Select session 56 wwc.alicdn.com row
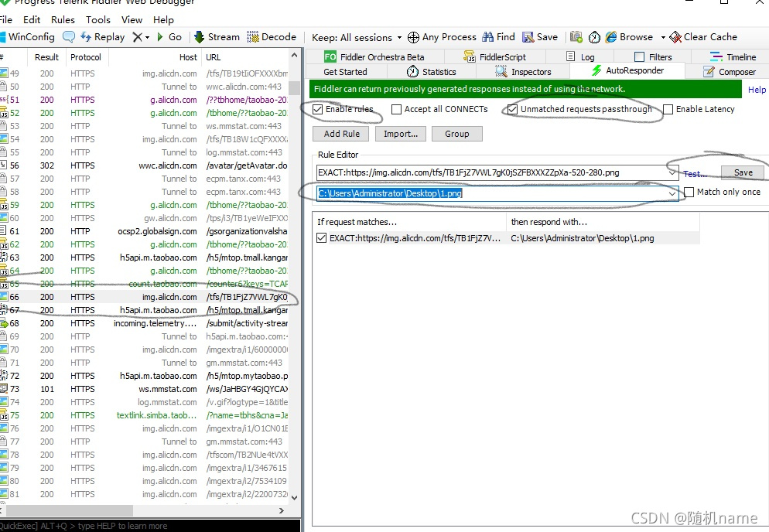This screenshot has height=532, width=769. [144, 165]
